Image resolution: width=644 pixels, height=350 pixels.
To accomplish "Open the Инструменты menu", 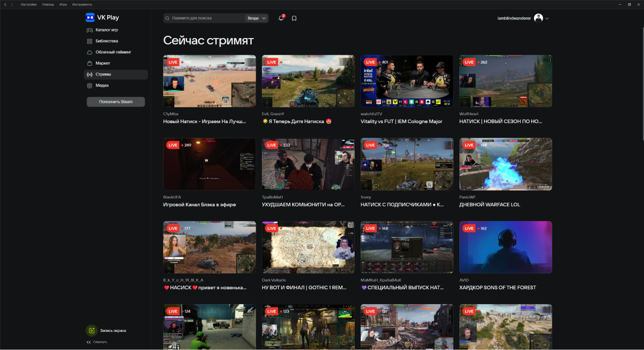I will [82, 5].
